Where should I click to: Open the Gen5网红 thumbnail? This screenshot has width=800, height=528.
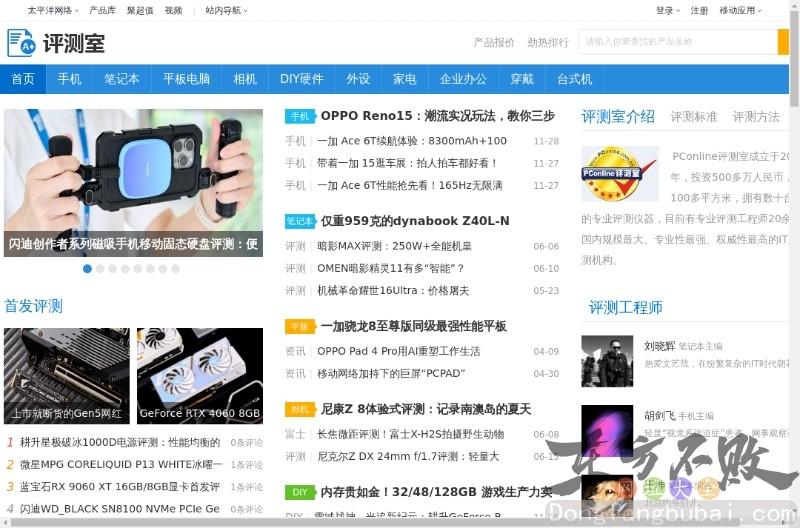[x=67, y=376]
